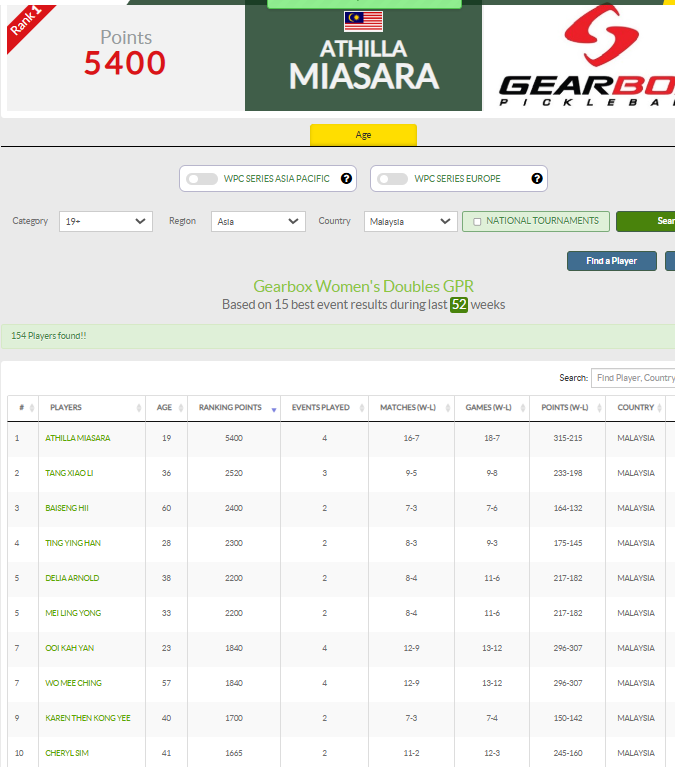This screenshot has height=767, width=675.
Task: Click the Find Player, Country search field
Action: (x=633, y=378)
